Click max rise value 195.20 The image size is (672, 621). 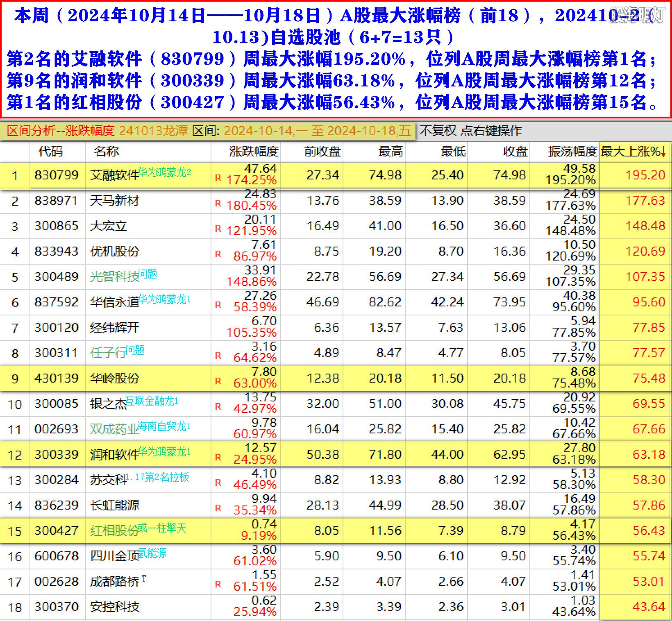point(645,175)
